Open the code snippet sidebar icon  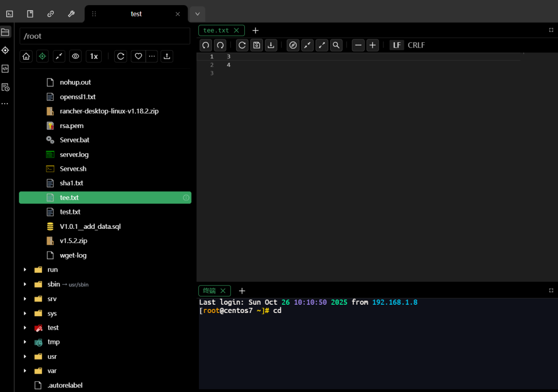pyautogui.click(x=5, y=69)
